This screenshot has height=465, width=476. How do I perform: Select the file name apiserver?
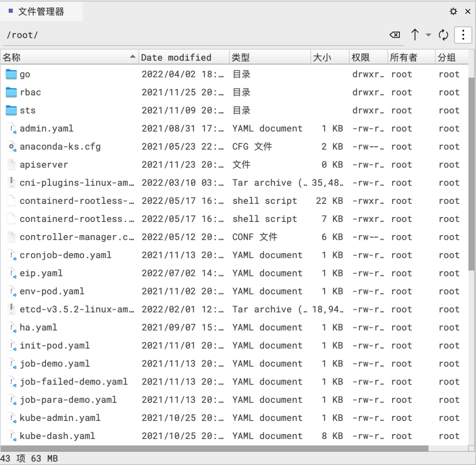44,165
